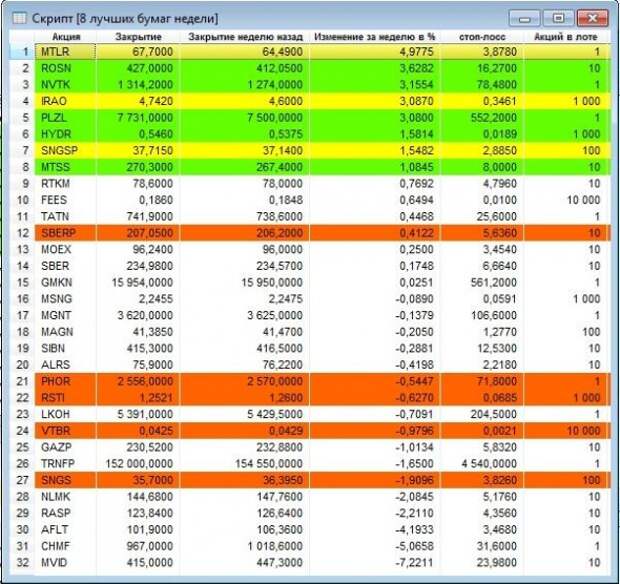Viewport: 620px width, 584px height.
Task: Select the NLMK ticker cell
Action: (x=66, y=497)
